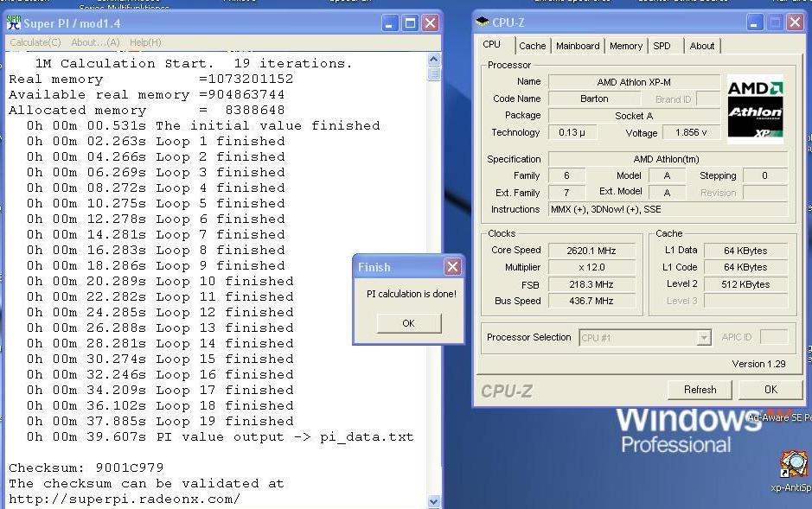The image size is (812, 509).
Task: Minimize the CPU-Z window
Action: point(755,22)
